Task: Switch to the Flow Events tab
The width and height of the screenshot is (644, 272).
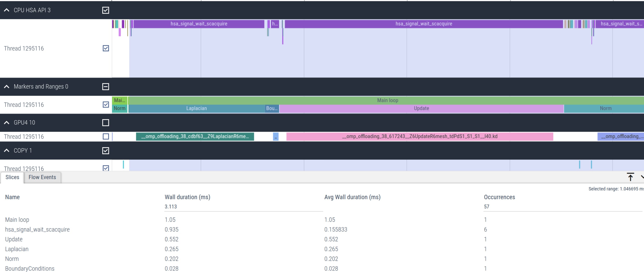Action: tap(42, 177)
